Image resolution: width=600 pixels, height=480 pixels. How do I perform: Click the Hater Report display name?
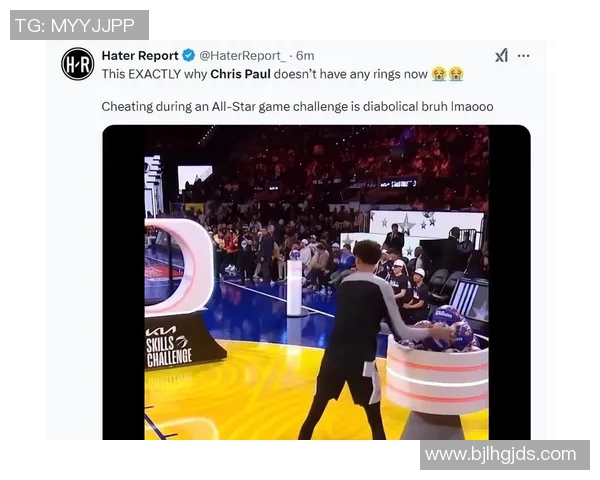pos(140,56)
